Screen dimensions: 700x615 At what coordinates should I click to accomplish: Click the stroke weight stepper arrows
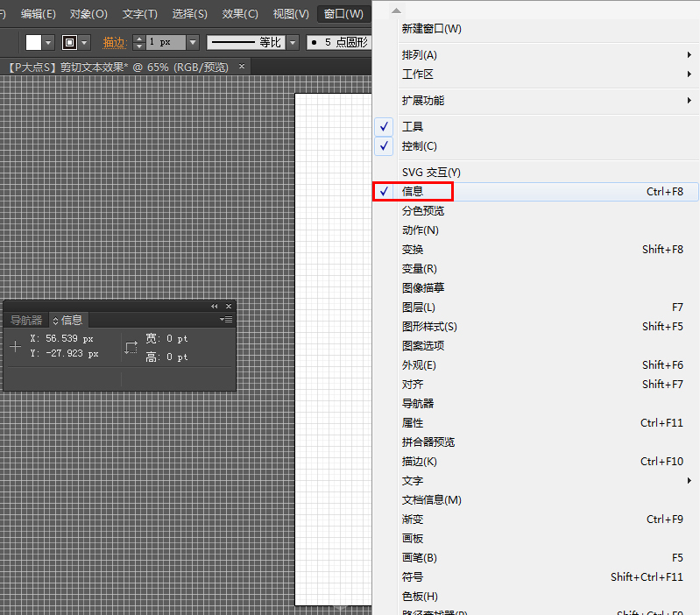pyautogui.click(x=138, y=42)
